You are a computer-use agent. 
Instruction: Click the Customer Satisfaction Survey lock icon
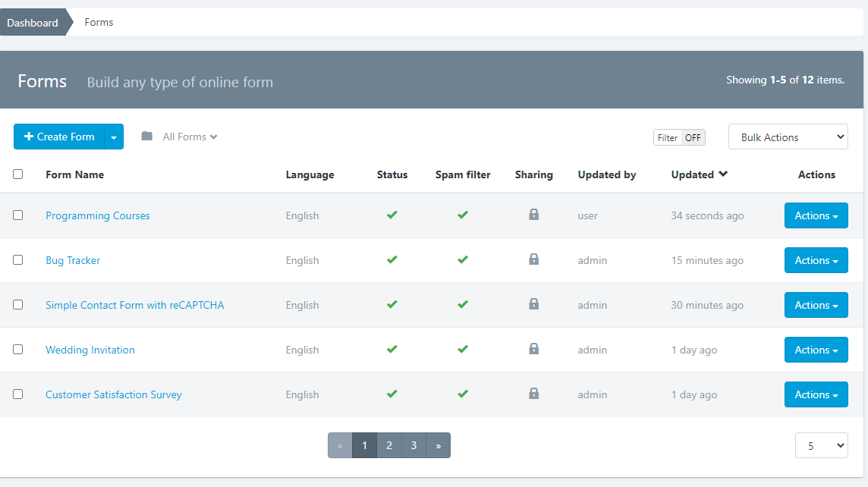pyautogui.click(x=533, y=394)
